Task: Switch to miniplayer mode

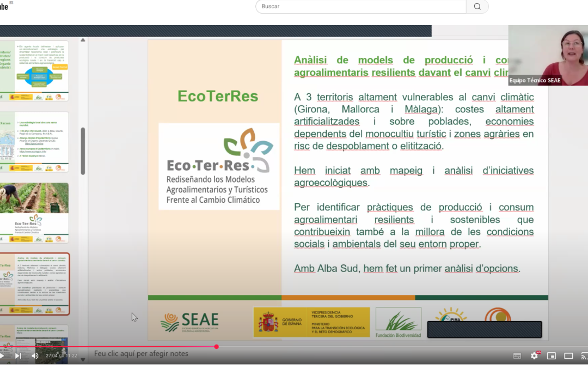Action: (x=551, y=355)
